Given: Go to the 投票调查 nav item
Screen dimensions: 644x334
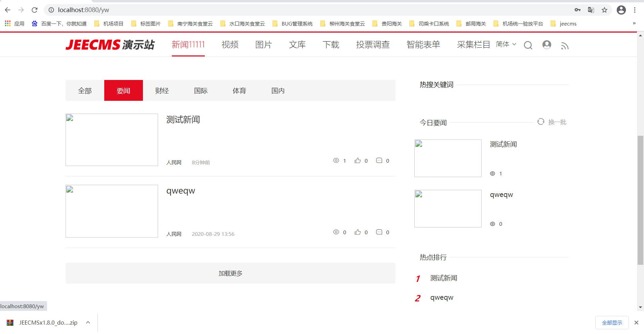Looking at the screenshot, I should (373, 45).
